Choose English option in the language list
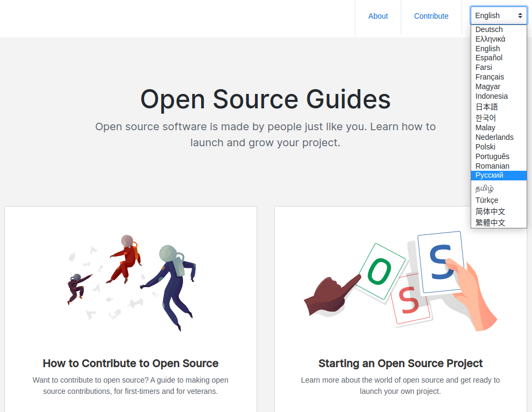Image resolution: width=532 pixels, height=412 pixels. (498, 49)
